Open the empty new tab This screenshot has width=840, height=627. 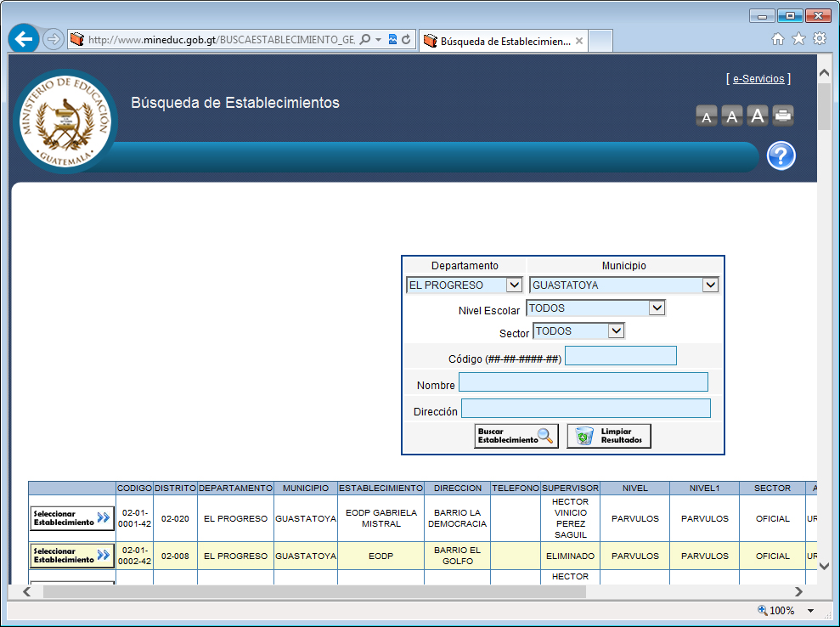pos(600,41)
